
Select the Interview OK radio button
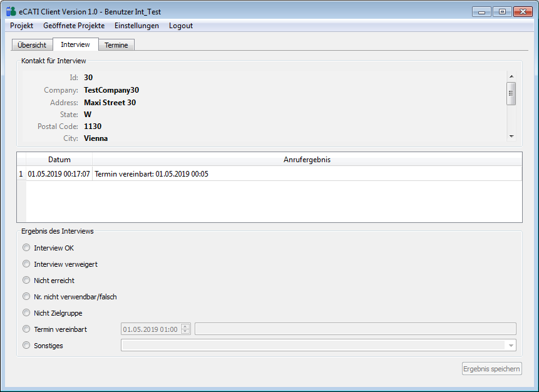(x=26, y=248)
